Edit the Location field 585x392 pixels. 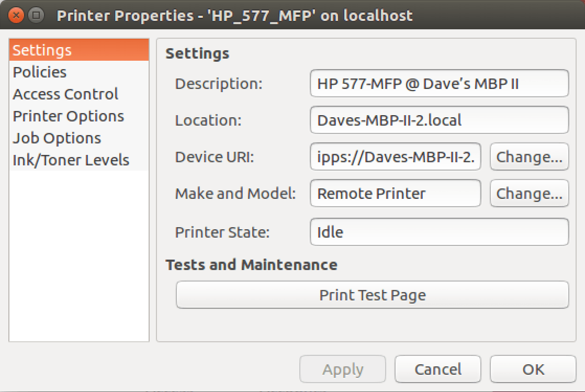(440, 120)
